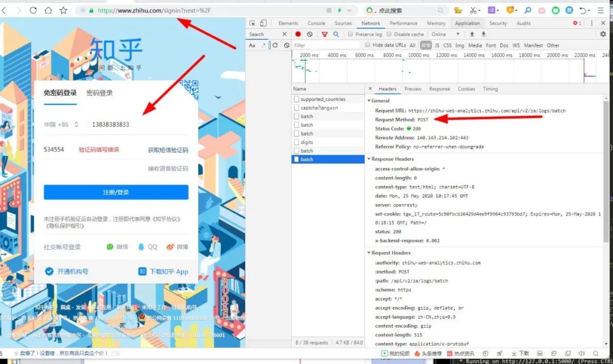Tick the checkbox beside supported_countries request
Viewport: 613px width, 364px height.
296,99
